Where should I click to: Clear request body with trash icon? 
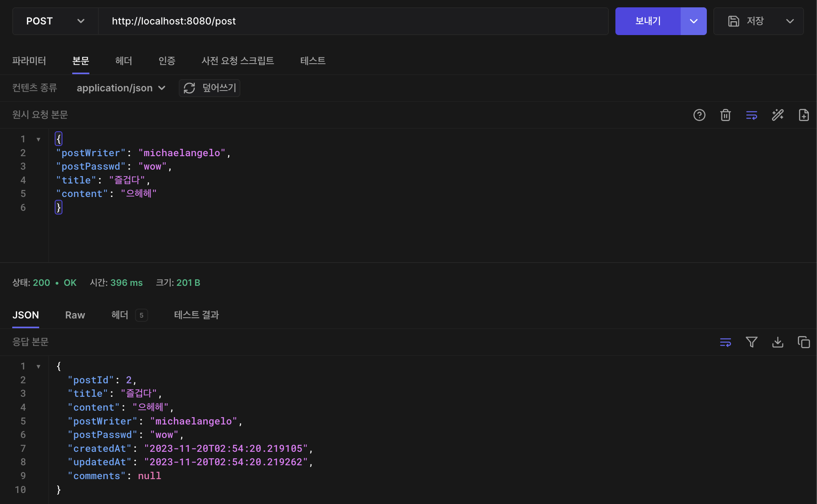click(x=725, y=115)
